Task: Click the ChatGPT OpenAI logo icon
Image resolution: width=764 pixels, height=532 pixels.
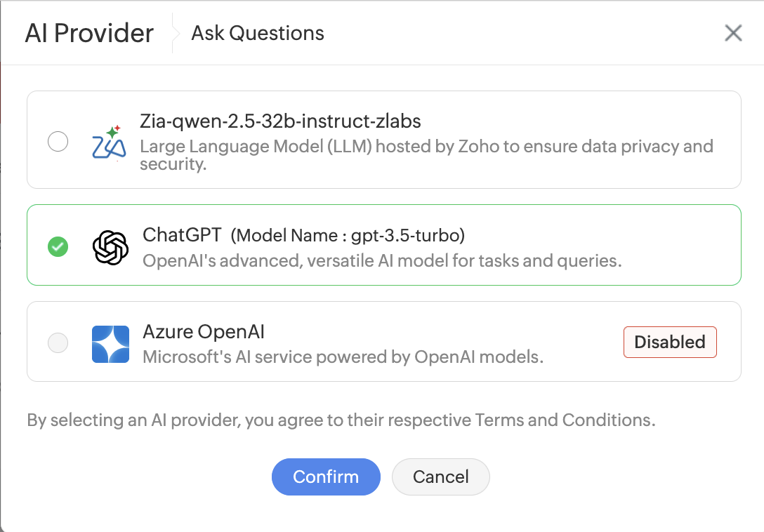Action: [111, 248]
